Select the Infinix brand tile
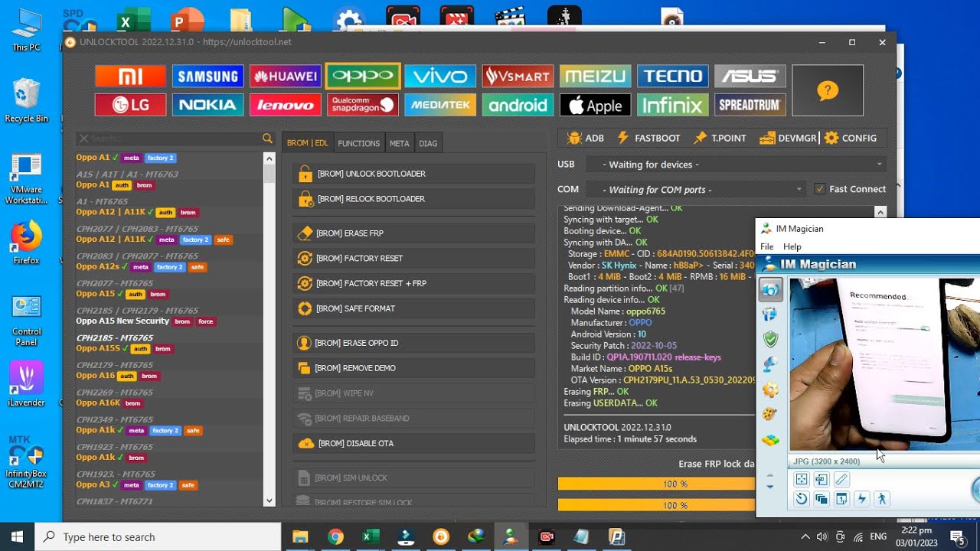Image resolution: width=980 pixels, height=551 pixels. pos(672,105)
